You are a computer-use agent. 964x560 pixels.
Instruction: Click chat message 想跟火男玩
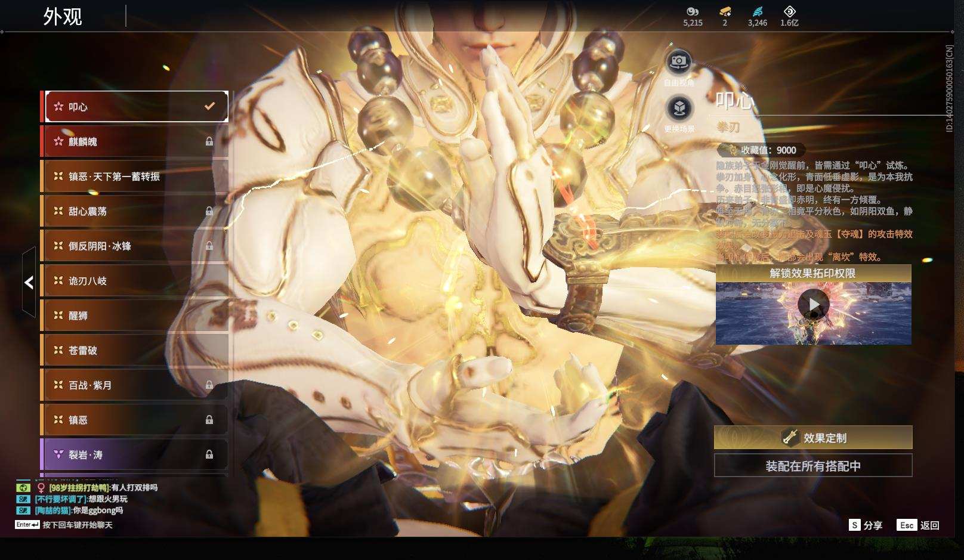(x=108, y=499)
